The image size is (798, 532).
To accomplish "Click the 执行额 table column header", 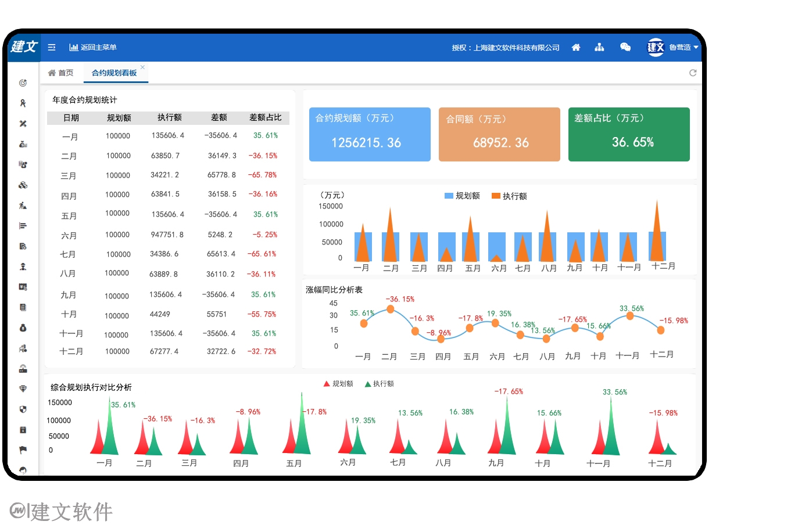I will pos(169,118).
